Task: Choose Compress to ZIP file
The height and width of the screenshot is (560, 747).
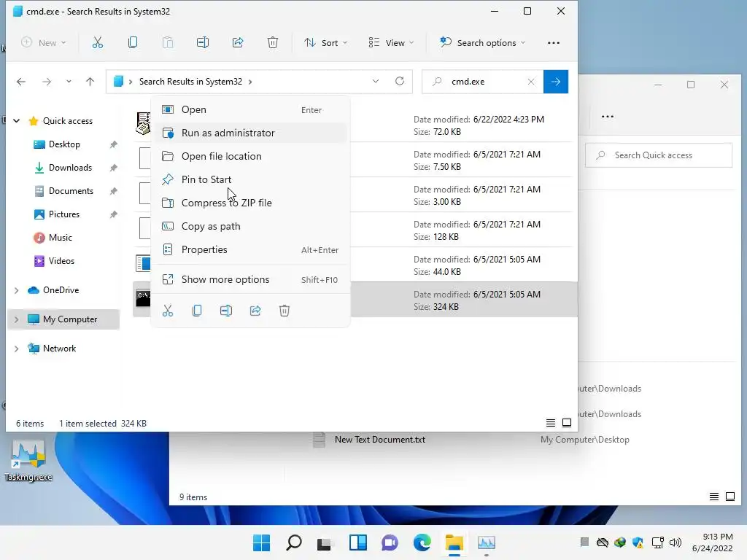Action: (x=251, y=203)
